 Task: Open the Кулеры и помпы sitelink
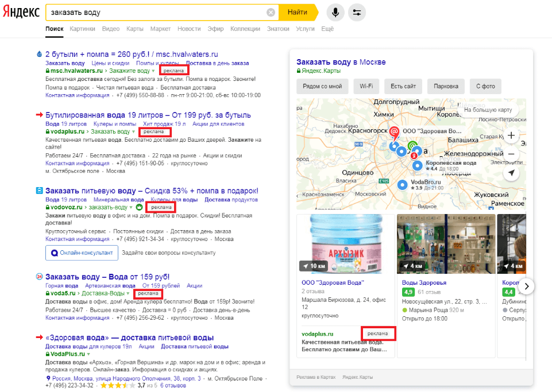click(x=115, y=124)
